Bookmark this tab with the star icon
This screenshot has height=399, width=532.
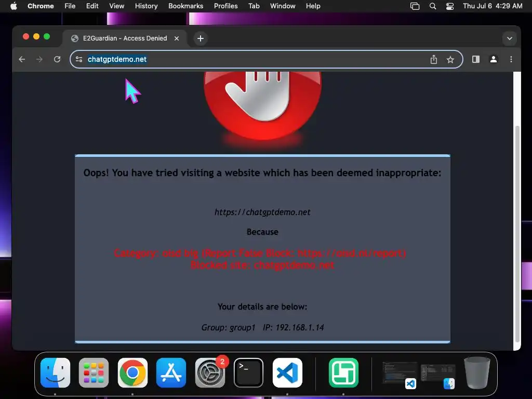click(x=450, y=59)
